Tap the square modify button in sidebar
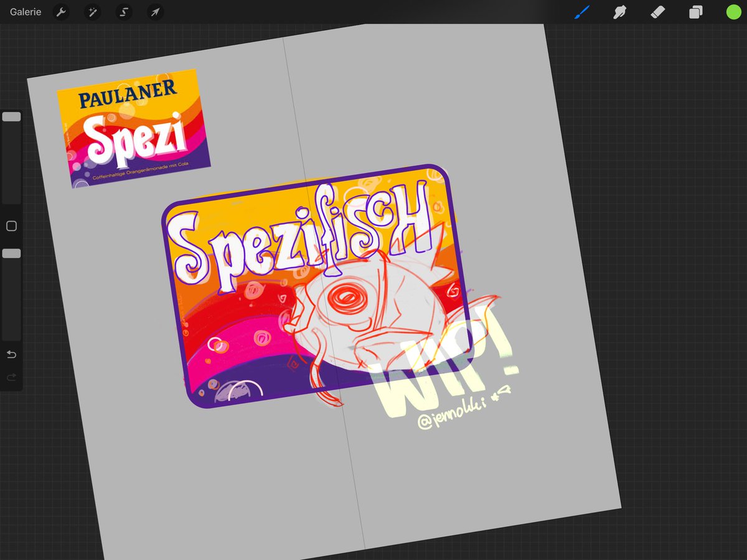The image size is (747, 560). 11,226
